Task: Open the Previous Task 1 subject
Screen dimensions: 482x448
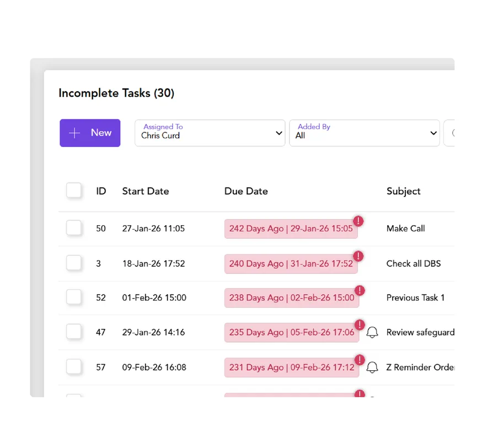Action: coord(415,297)
